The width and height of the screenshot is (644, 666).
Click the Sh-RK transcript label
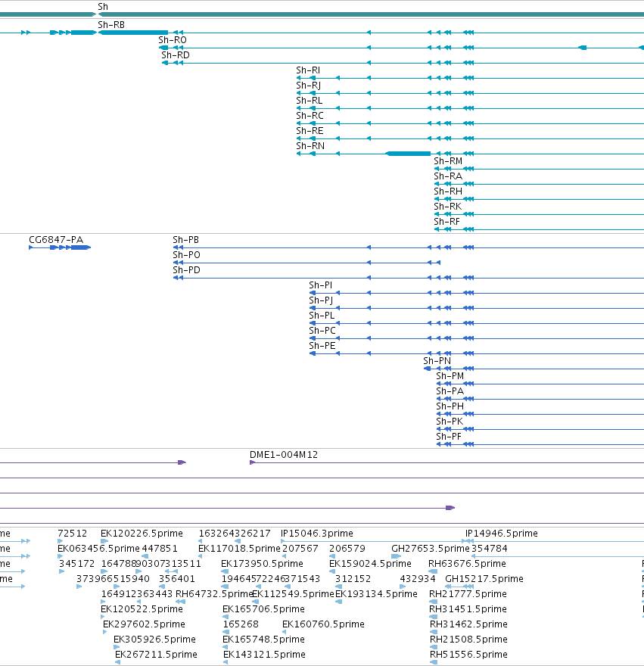[447, 207]
